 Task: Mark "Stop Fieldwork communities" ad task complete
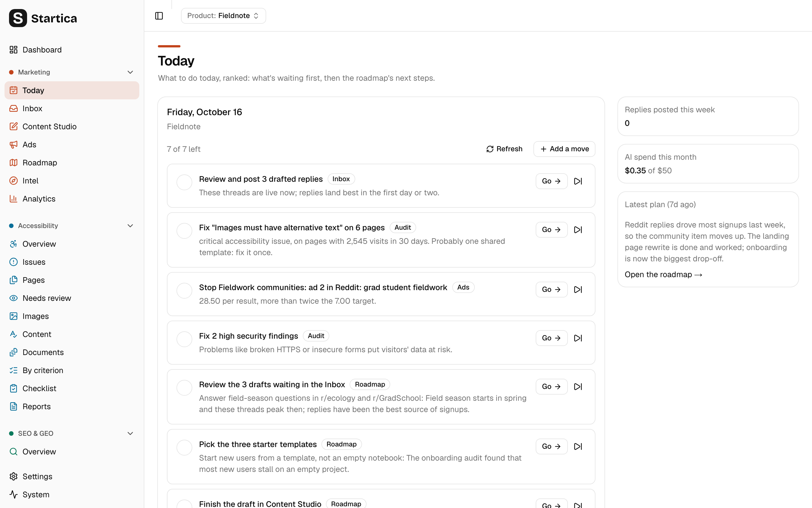184,291
